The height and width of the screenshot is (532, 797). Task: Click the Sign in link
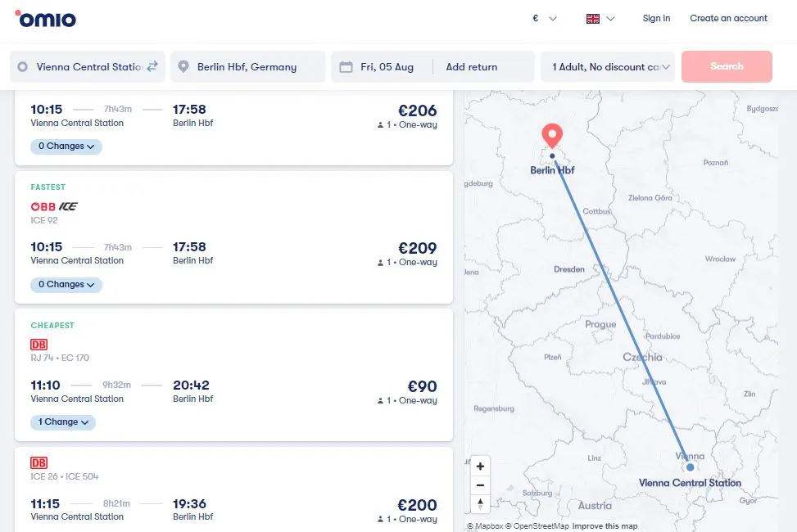pyautogui.click(x=656, y=18)
